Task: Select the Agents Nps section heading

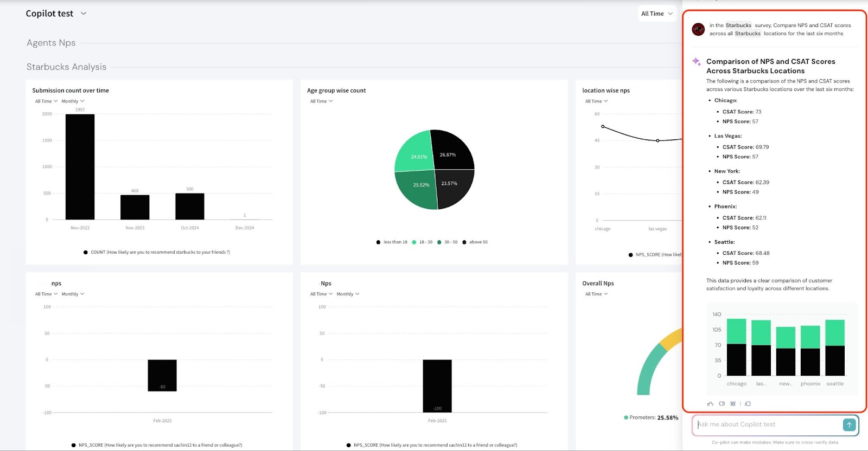Action: [51, 43]
